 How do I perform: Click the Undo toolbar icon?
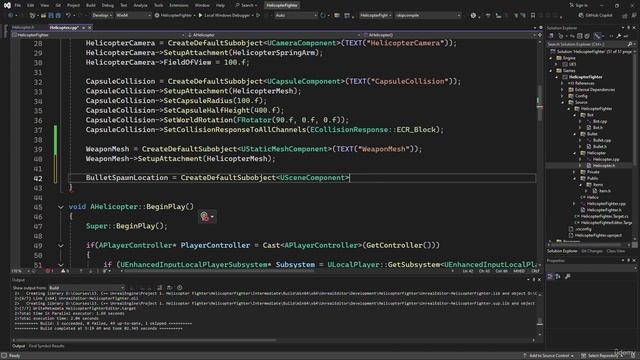[69, 16]
